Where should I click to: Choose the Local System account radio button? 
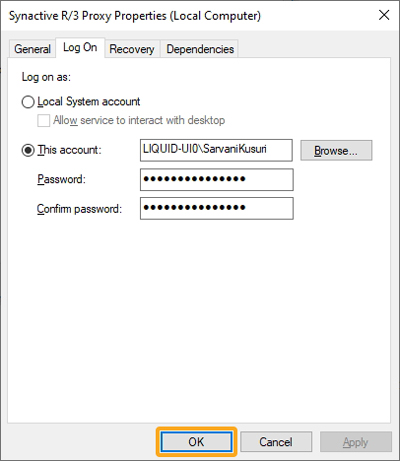coord(28,102)
